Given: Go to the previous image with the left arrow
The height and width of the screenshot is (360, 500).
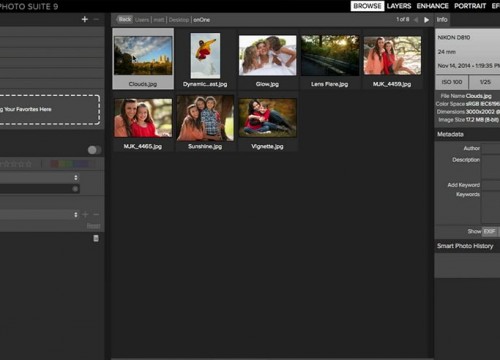Looking at the screenshot, I should pyautogui.click(x=416, y=20).
